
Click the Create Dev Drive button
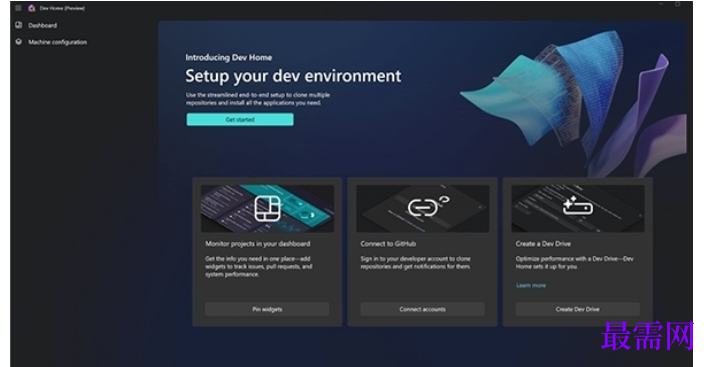click(577, 309)
